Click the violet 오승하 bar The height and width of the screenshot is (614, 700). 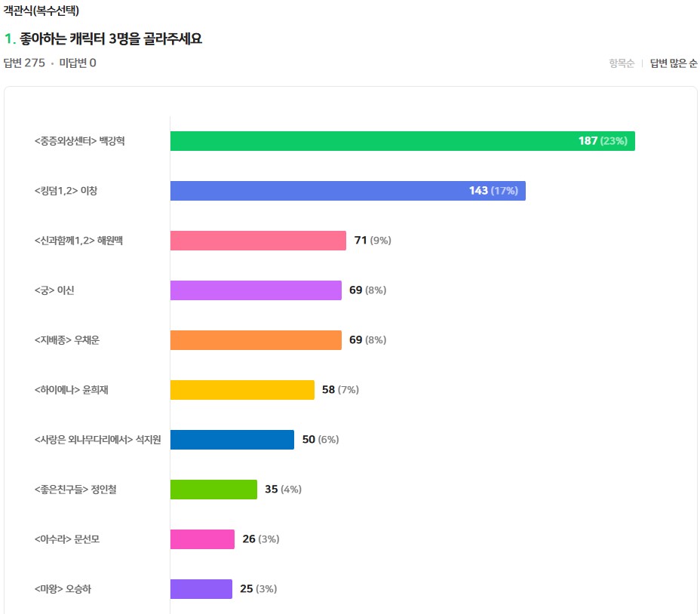tap(201, 589)
